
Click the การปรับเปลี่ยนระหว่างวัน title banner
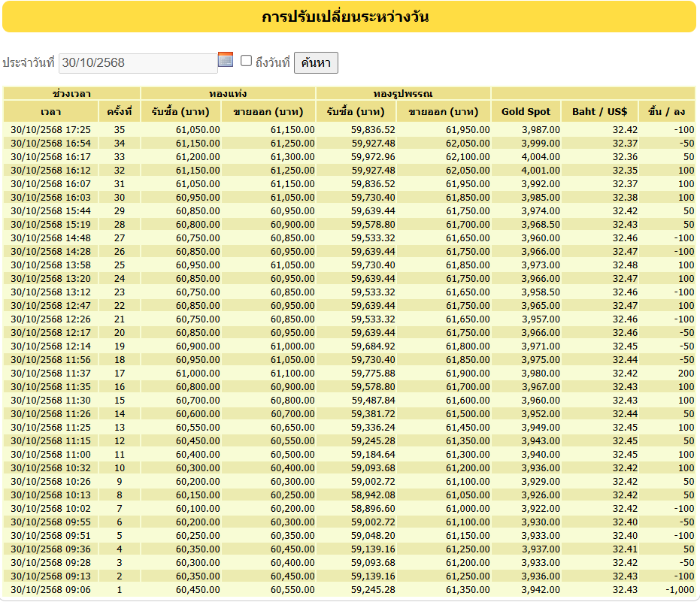(349, 17)
